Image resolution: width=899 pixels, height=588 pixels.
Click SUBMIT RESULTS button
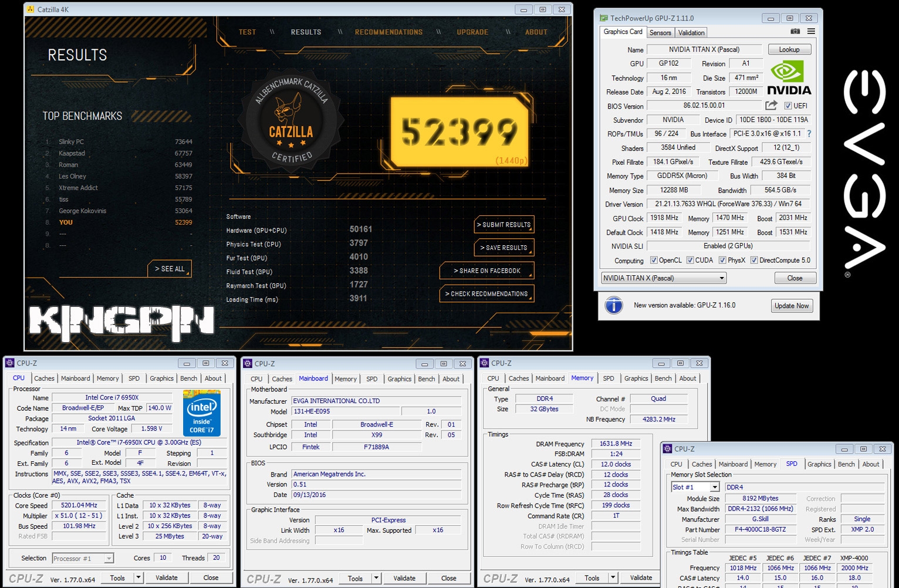click(x=504, y=225)
